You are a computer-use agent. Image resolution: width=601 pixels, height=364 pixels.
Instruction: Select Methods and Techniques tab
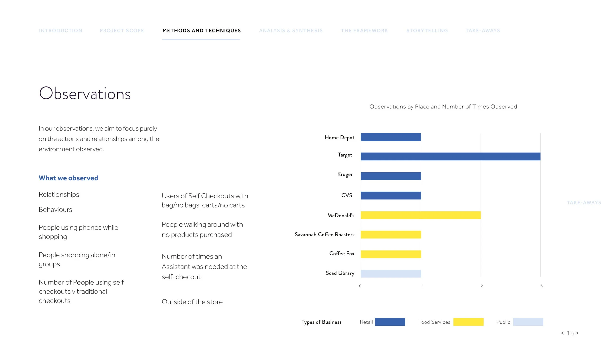201,31
